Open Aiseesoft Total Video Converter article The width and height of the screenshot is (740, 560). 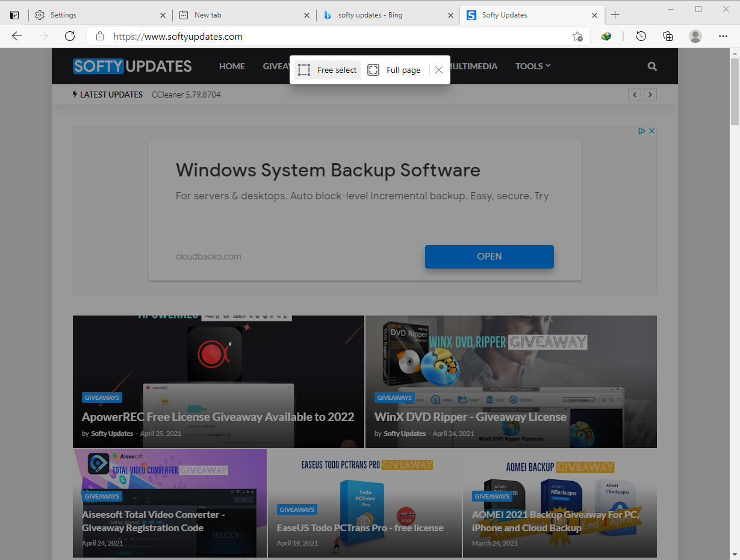coord(154,521)
